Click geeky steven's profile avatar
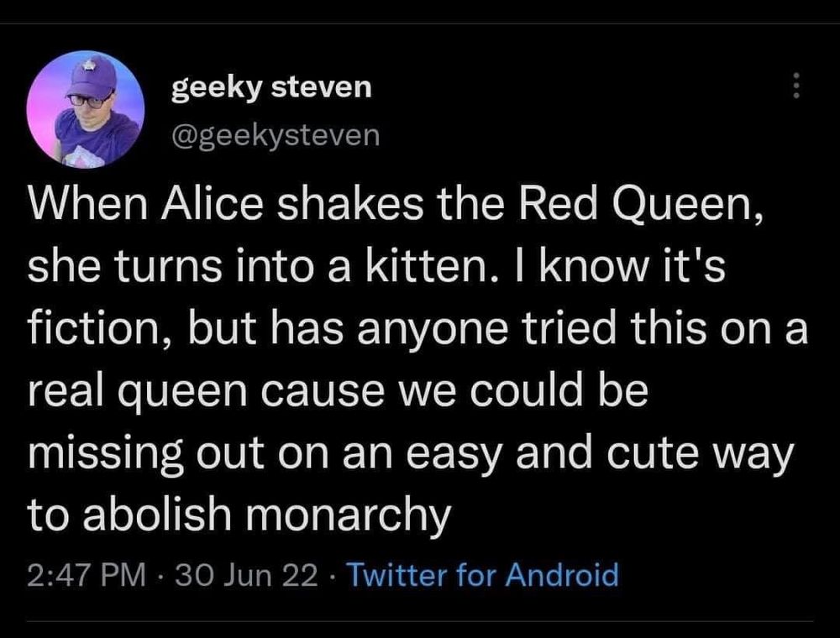 pyautogui.click(x=85, y=110)
